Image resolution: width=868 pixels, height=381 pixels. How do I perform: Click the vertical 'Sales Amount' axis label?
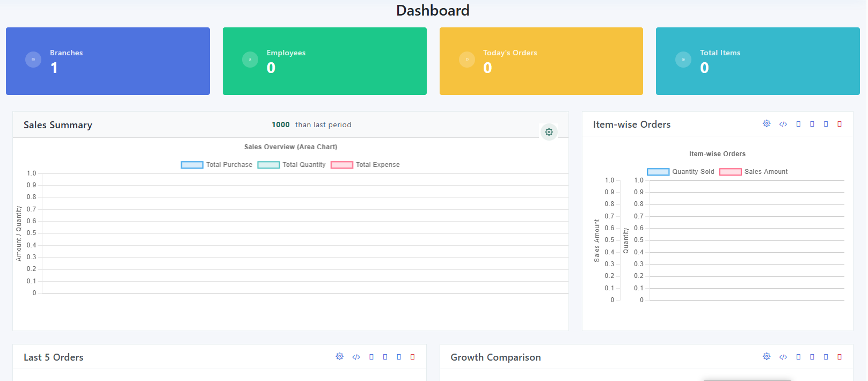point(596,240)
